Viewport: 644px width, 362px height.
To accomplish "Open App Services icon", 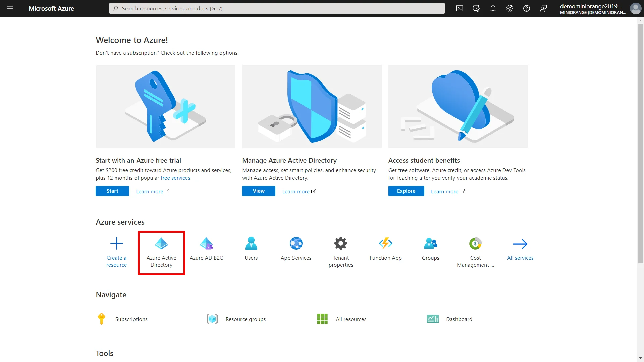I will point(296,243).
